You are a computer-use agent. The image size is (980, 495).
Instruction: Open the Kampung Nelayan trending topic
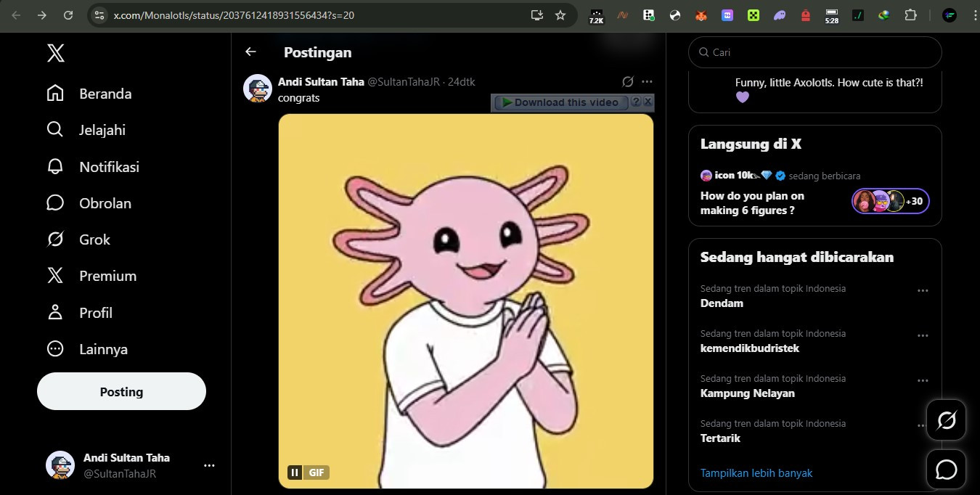tap(748, 393)
